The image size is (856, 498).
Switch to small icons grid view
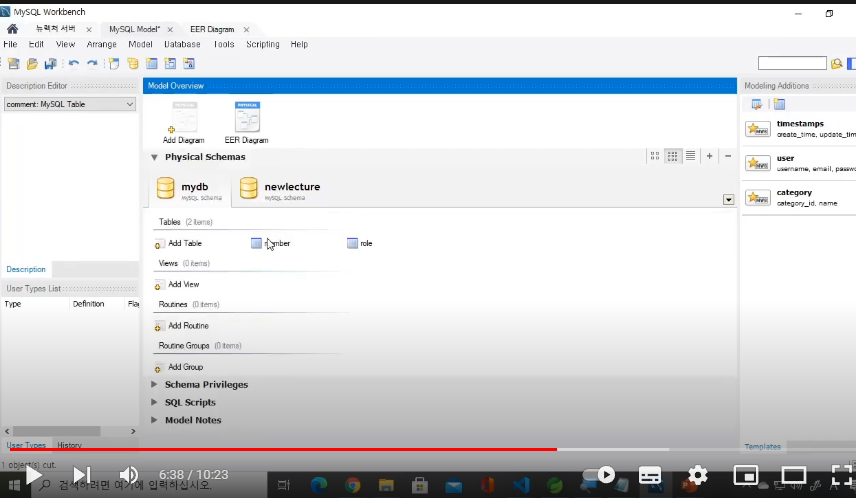click(673, 156)
